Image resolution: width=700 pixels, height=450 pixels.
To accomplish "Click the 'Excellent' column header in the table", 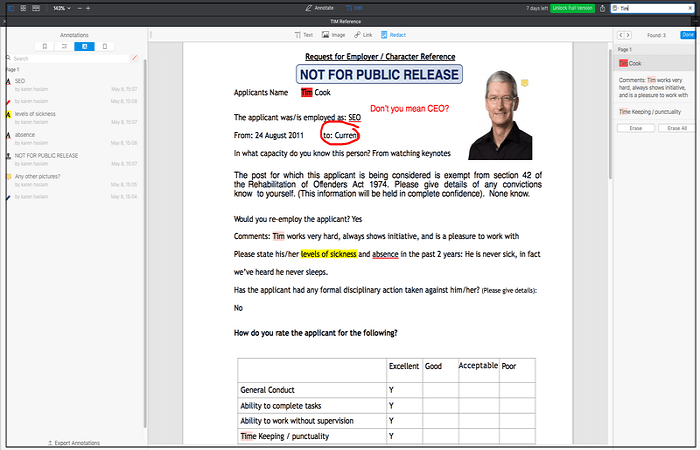I will 404,366.
